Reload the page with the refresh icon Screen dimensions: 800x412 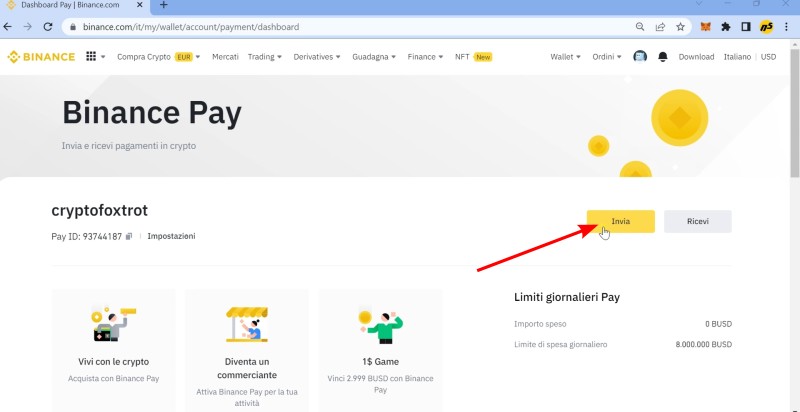tap(48, 27)
